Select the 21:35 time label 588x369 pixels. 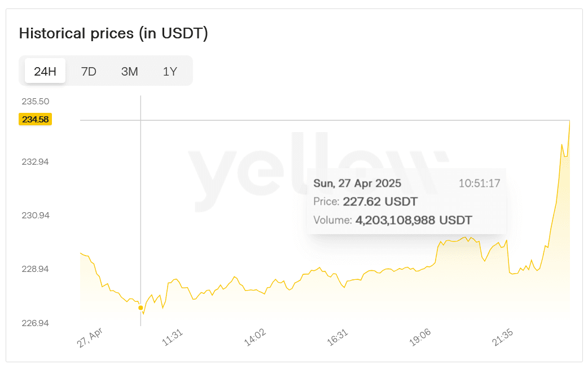click(x=502, y=335)
